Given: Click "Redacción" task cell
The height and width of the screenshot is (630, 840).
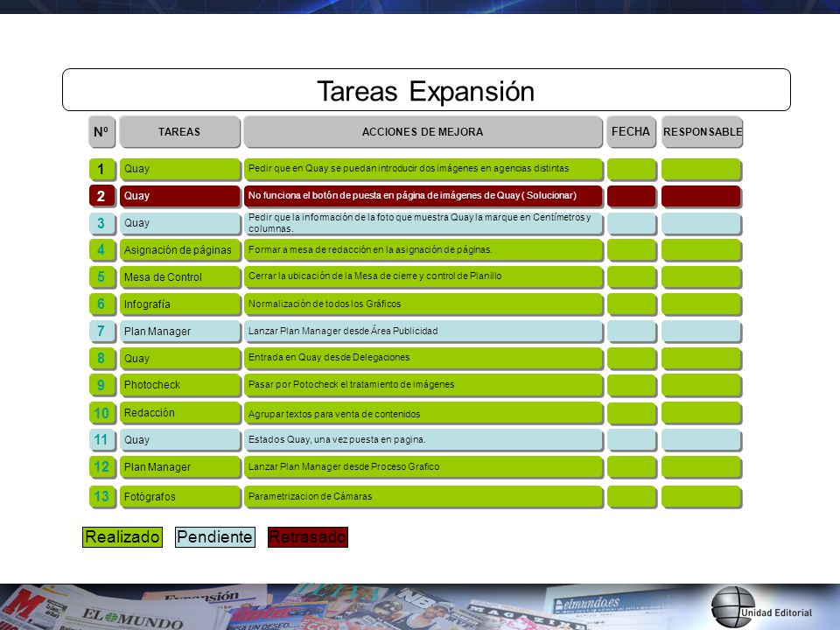Looking at the screenshot, I should 180,413.
